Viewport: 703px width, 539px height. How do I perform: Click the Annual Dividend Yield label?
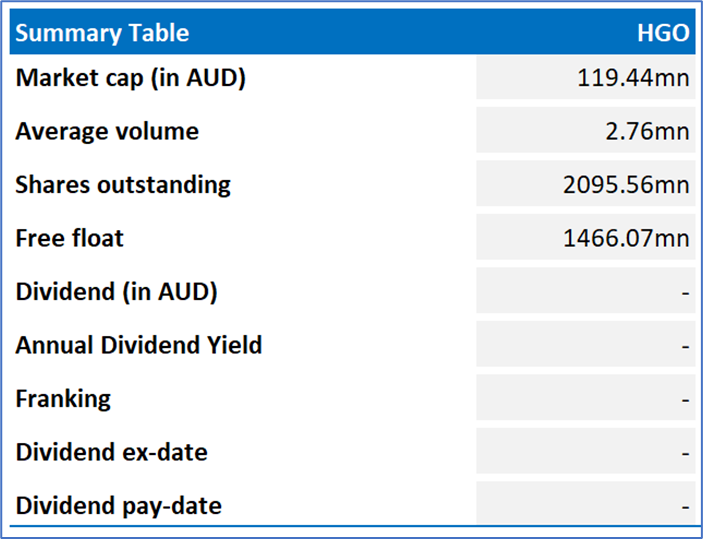click(139, 346)
